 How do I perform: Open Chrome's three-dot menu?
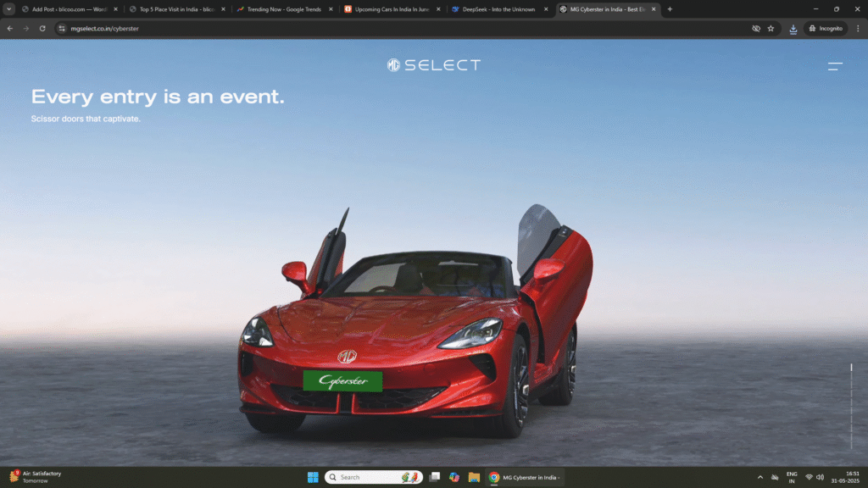click(x=856, y=28)
